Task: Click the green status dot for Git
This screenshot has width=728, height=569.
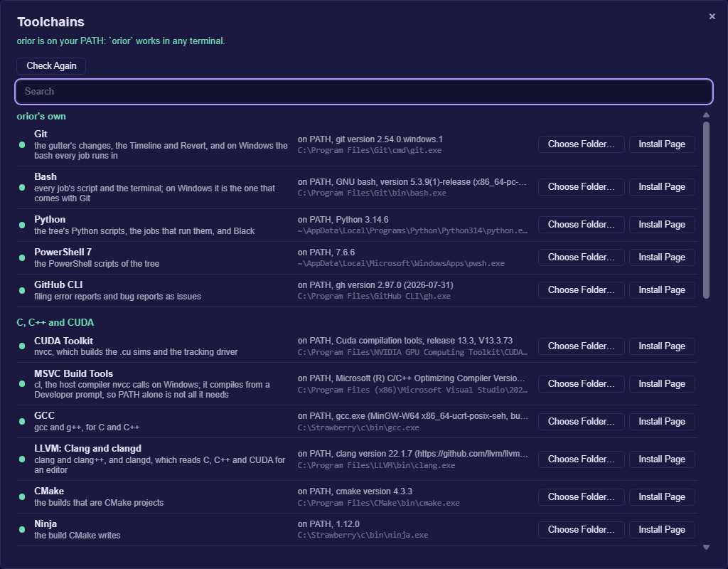Action: [22, 145]
